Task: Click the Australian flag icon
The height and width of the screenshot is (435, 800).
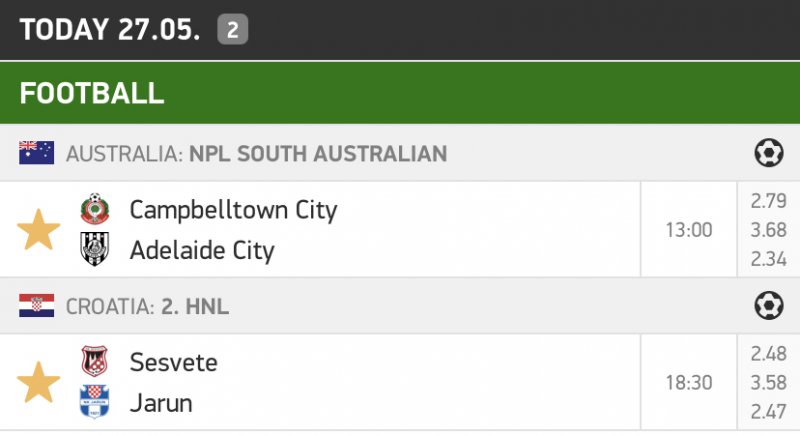Action: pos(36,153)
